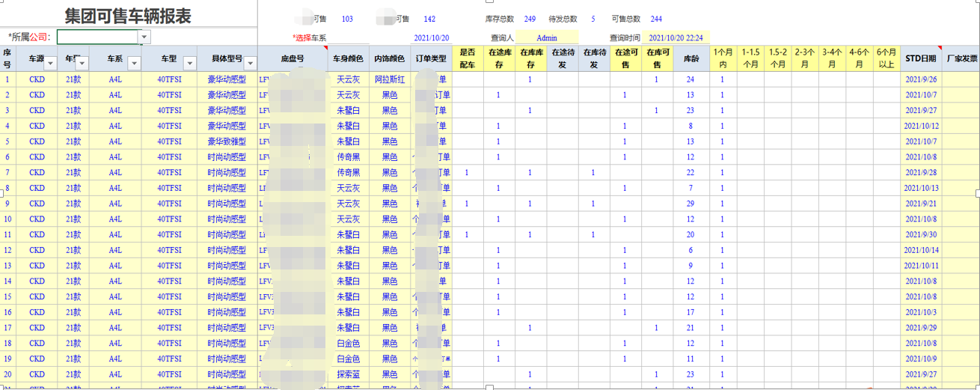Click the 6个月以上 column header

tap(886, 58)
